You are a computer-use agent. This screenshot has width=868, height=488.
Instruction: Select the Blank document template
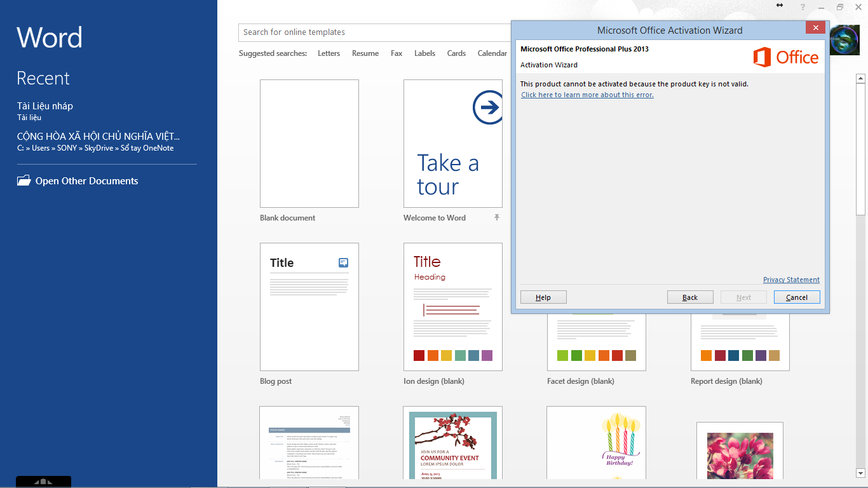309,144
